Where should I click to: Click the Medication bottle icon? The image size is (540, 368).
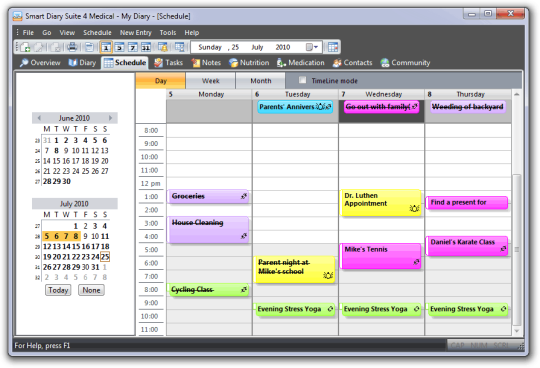281,63
